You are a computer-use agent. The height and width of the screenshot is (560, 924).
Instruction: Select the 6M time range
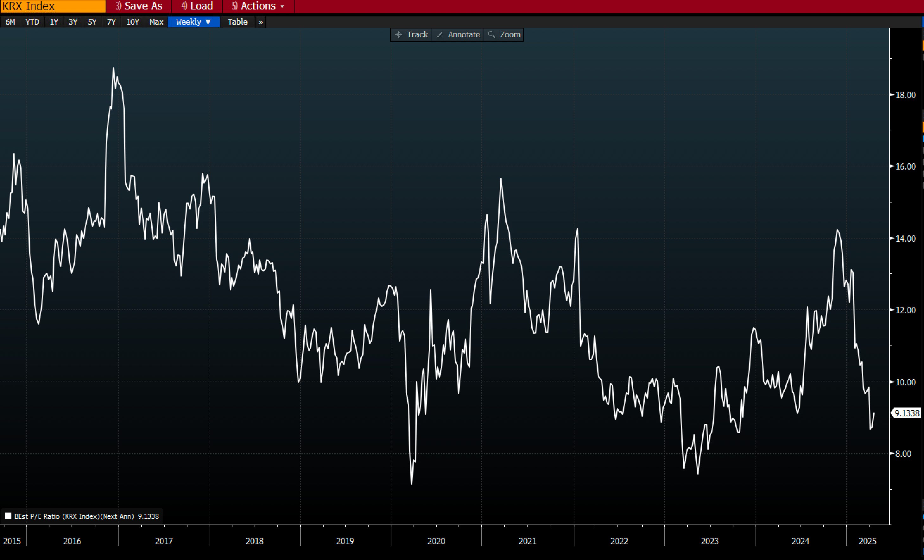10,22
